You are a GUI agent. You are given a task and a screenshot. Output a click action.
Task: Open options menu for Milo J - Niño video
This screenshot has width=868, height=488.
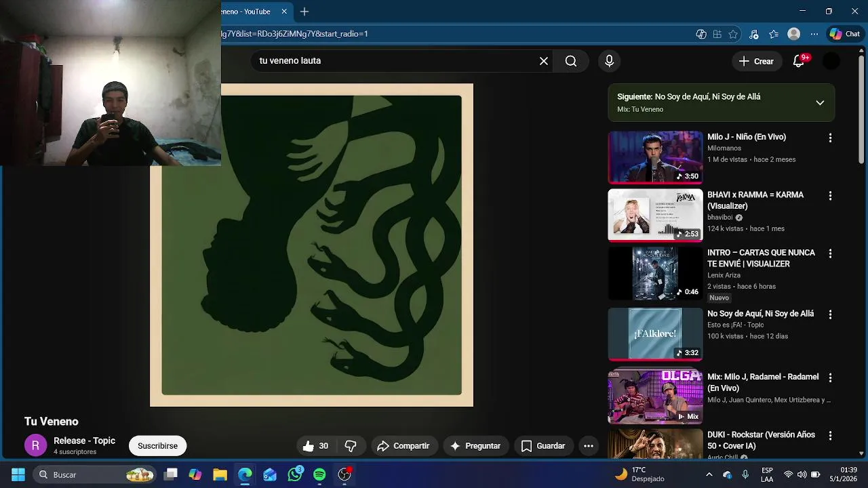tap(830, 138)
